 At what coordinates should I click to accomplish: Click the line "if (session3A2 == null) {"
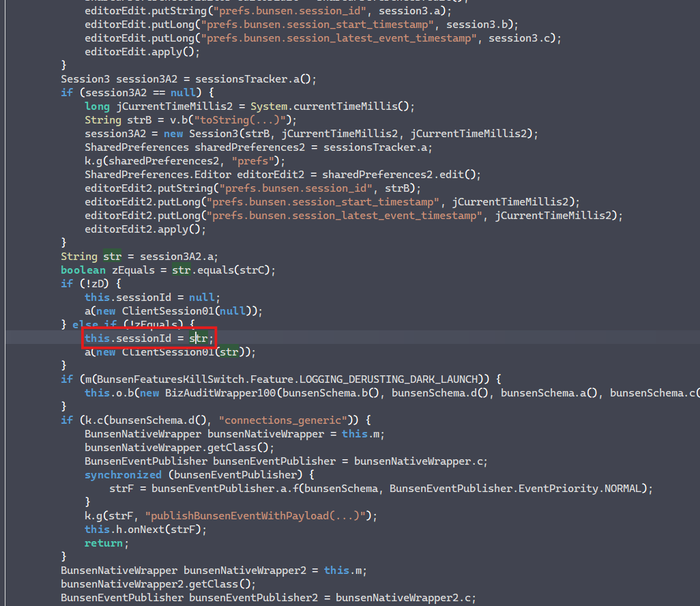(x=138, y=93)
